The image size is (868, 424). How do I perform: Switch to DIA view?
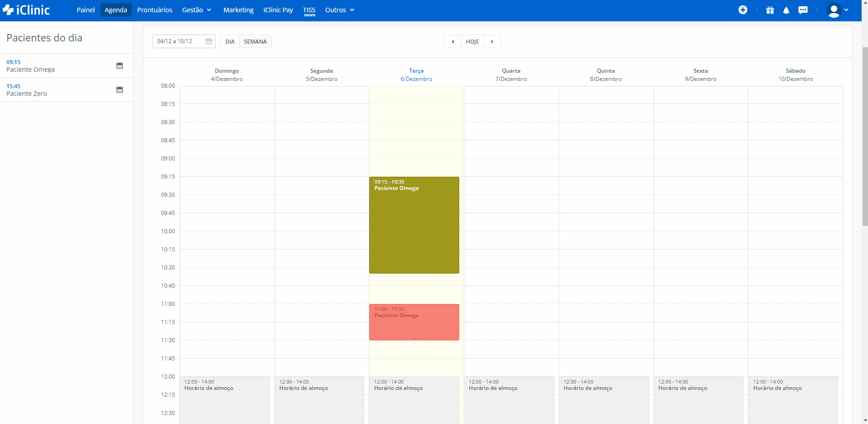click(230, 42)
